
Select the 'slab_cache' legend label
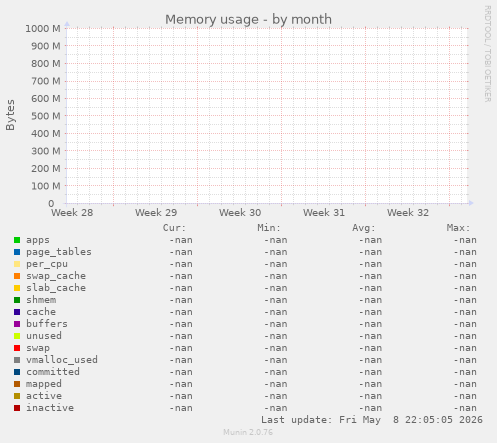point(56,288)
